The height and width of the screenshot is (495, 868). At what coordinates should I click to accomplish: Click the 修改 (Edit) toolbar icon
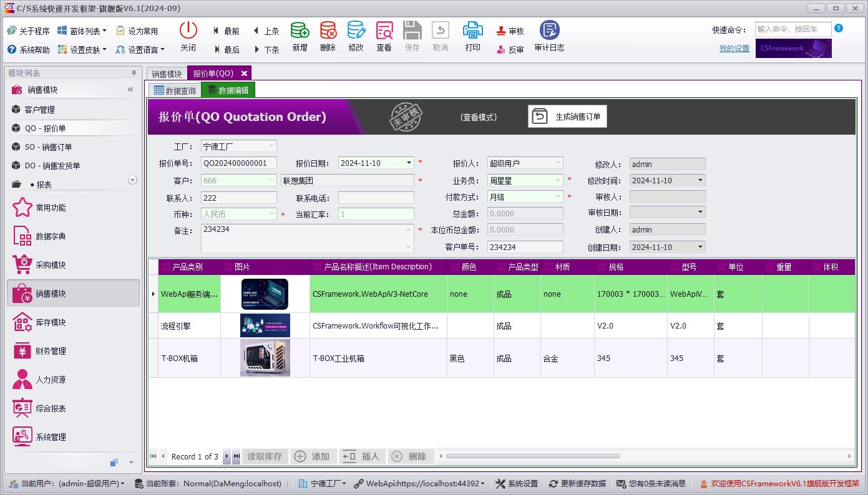tap(356, 37)
